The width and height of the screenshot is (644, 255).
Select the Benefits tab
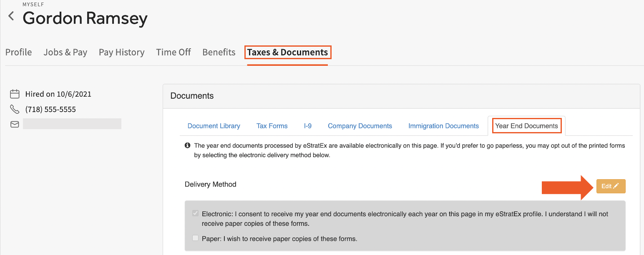coord(219,52)
